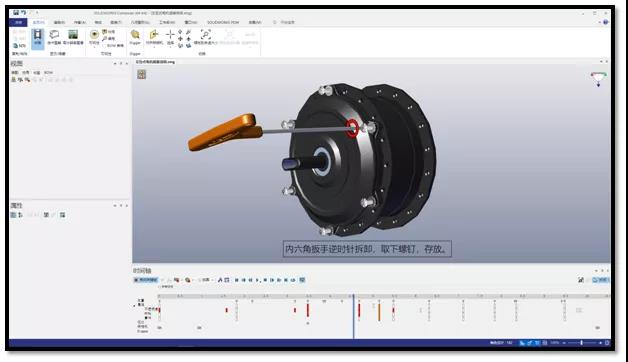Select the orange key on timeline
The width and height of the screenshot is (628, 362).
379,312
